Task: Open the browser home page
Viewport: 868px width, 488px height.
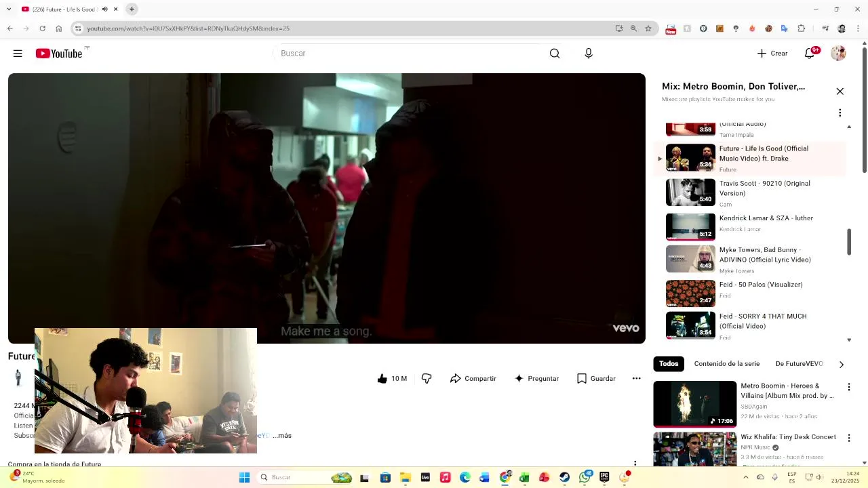Action: click(x=59, y=28)
